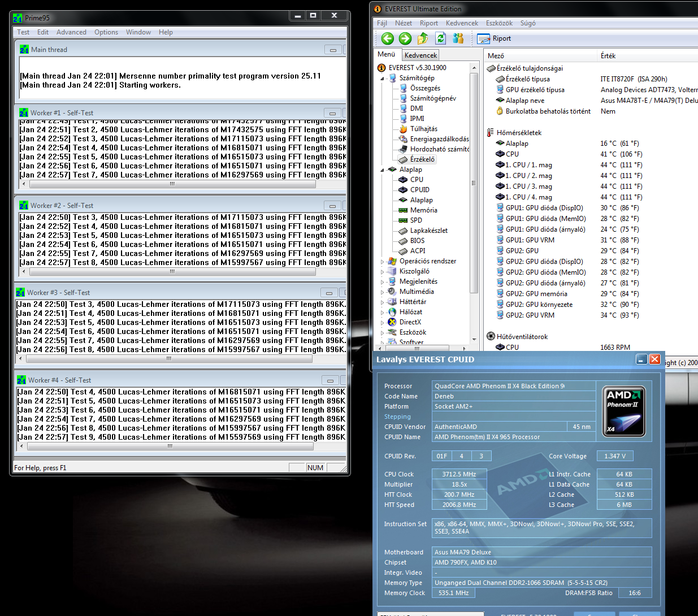Select the CPU chip icon under Alaplap

click(x=403, y=180)
